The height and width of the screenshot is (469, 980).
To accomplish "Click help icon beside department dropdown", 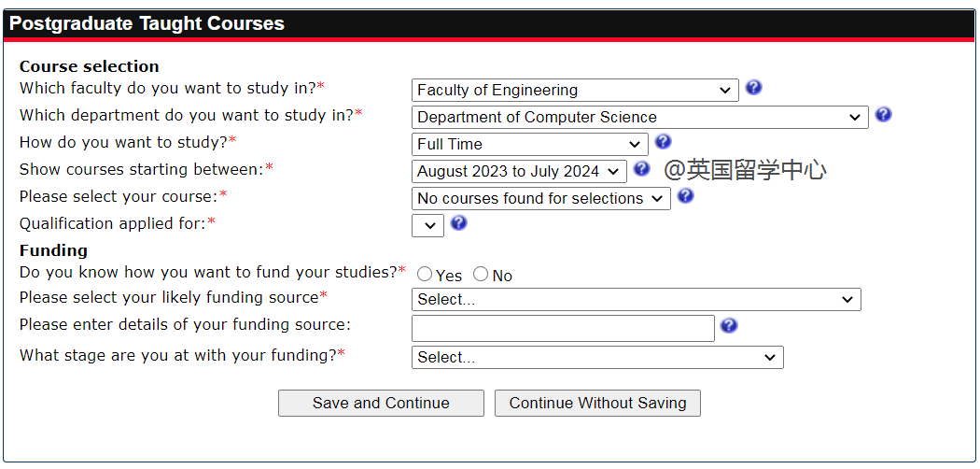I will [884, 115].
